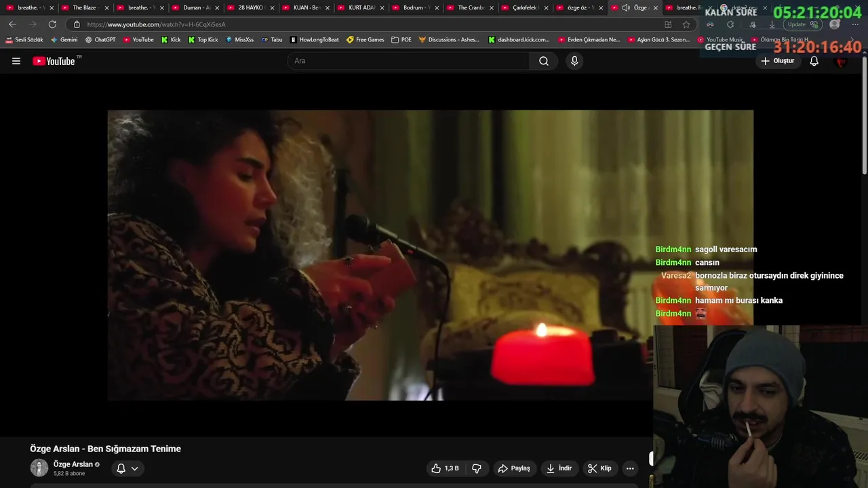Go back with the browser back arrow
The width and height of the screenshot is (868, 488).
coord(12,24)
